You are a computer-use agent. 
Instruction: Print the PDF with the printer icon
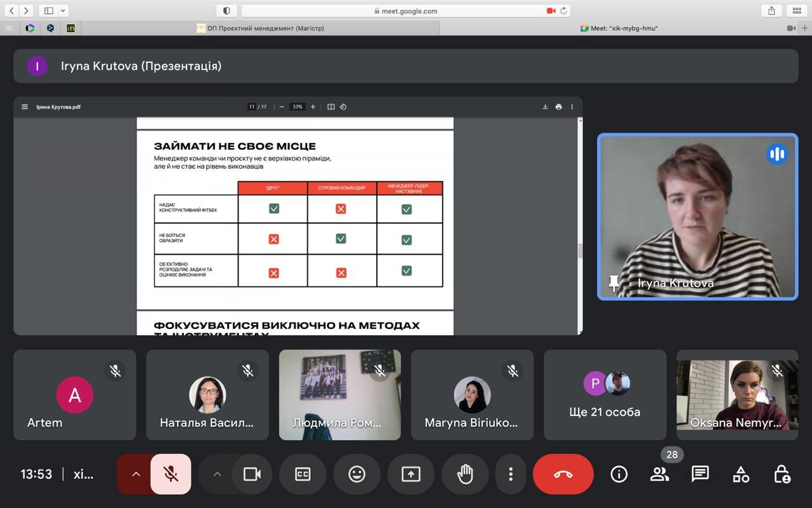(x=558, y=107)
